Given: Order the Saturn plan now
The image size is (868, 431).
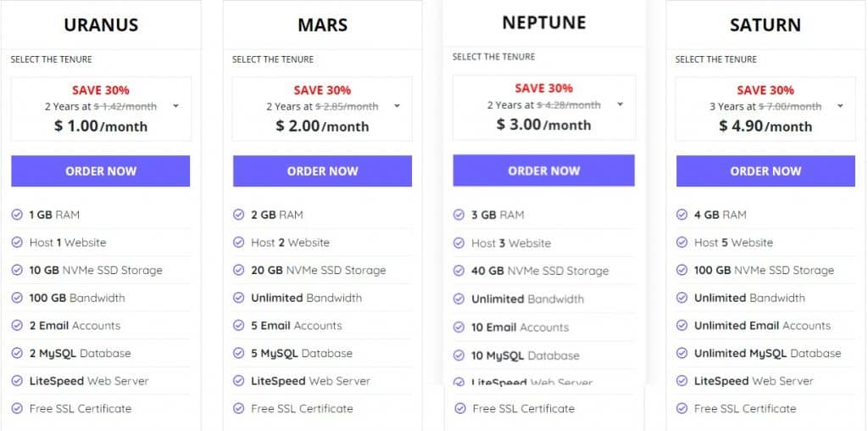Looking at the screenshot, I should tap(765, 171).
